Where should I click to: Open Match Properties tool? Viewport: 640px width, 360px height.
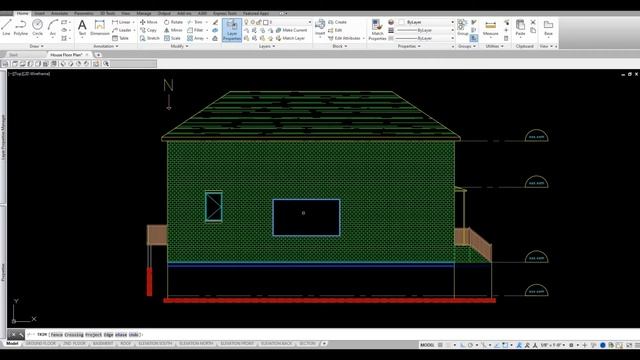377,30
